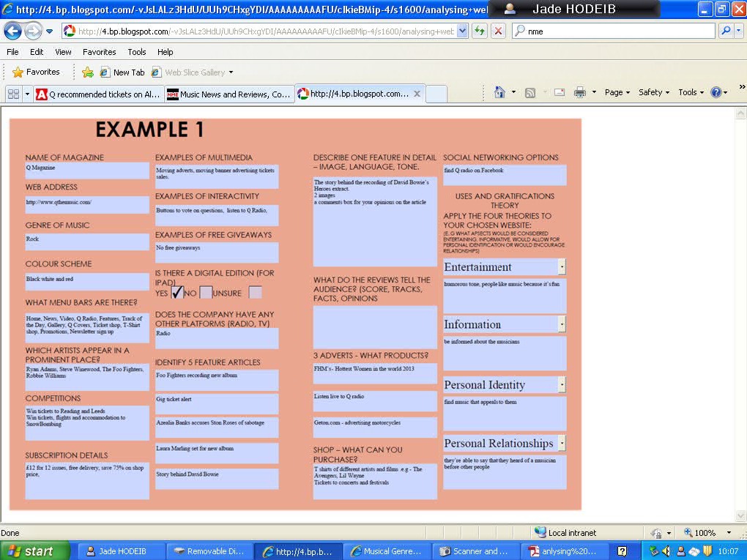Switch to Musical Genre taskbar window
This screenshot has height=560, width=747.
(387, 551)
